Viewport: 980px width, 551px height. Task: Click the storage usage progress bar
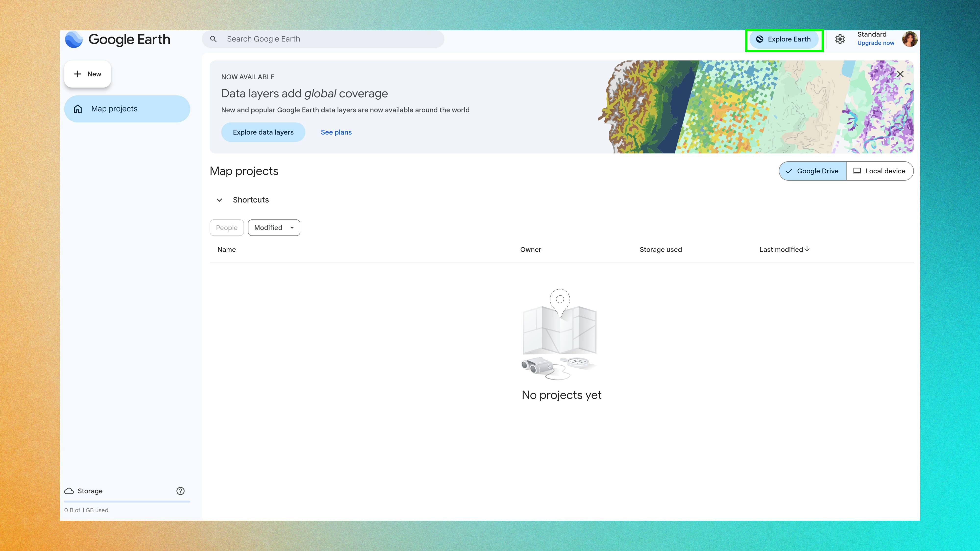[127, 502]
